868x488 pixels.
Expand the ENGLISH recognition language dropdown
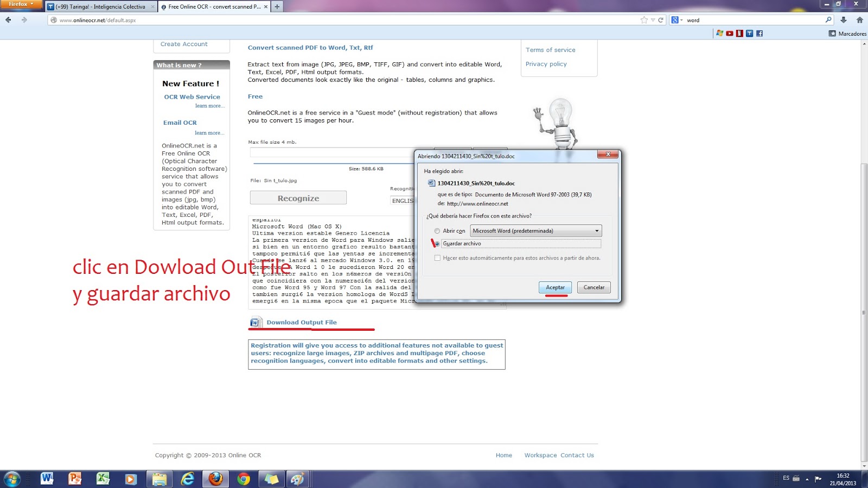(402, 201)
